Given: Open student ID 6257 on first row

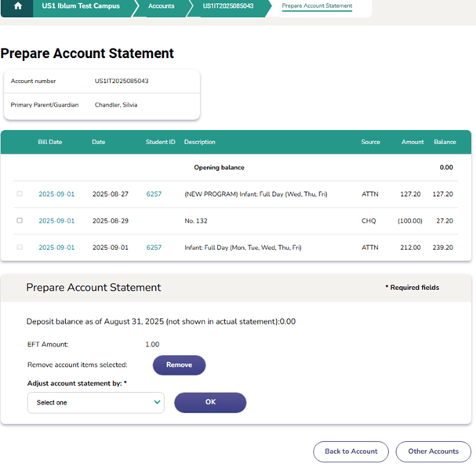Looking at the screenshot, I should [x=154, y=194].
